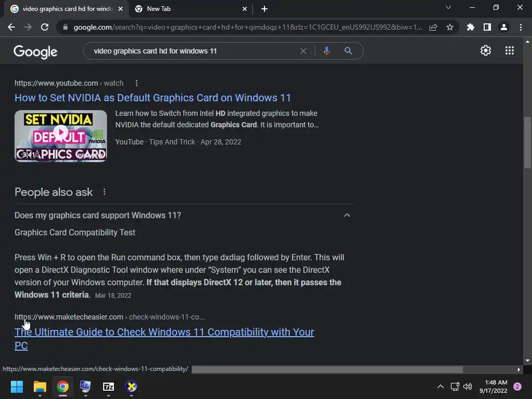Image resolution: width=532 pixels, height=399 pixels.
Task: Click 'YouTube · Tips And Trick' source text
Action: click(155, 142)
